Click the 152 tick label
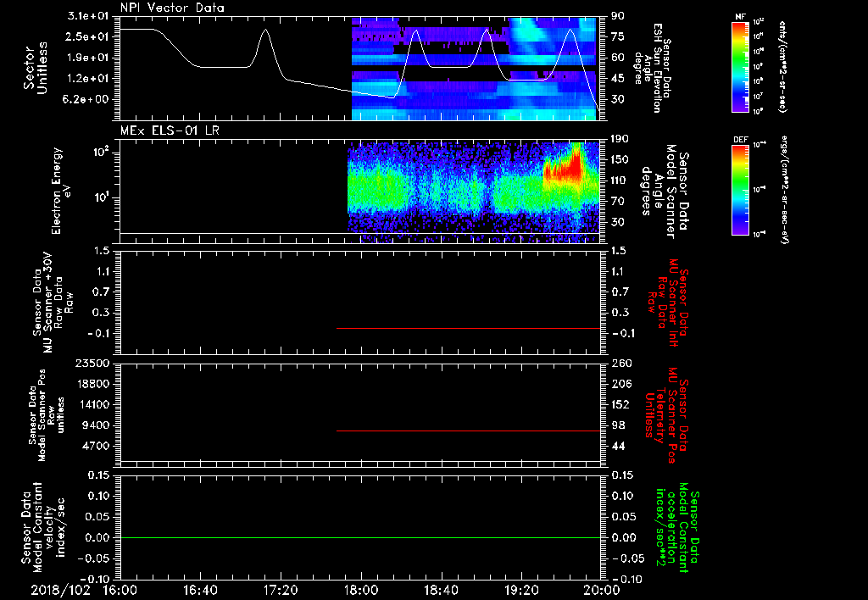 pos(620,404)
